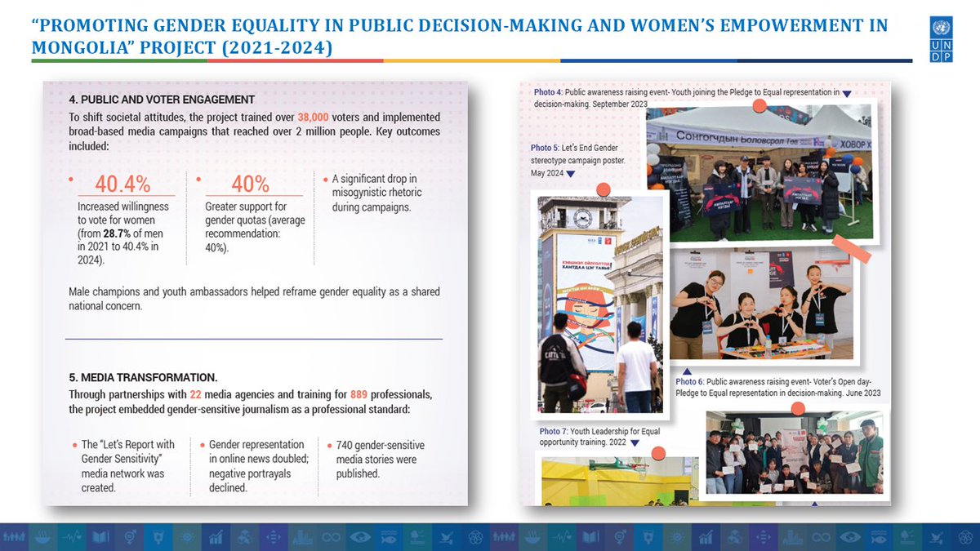Screen dimensions: 980x551
Task: Select the sun Clean Energy icon, left footer strip
Action: pos(187,536)
